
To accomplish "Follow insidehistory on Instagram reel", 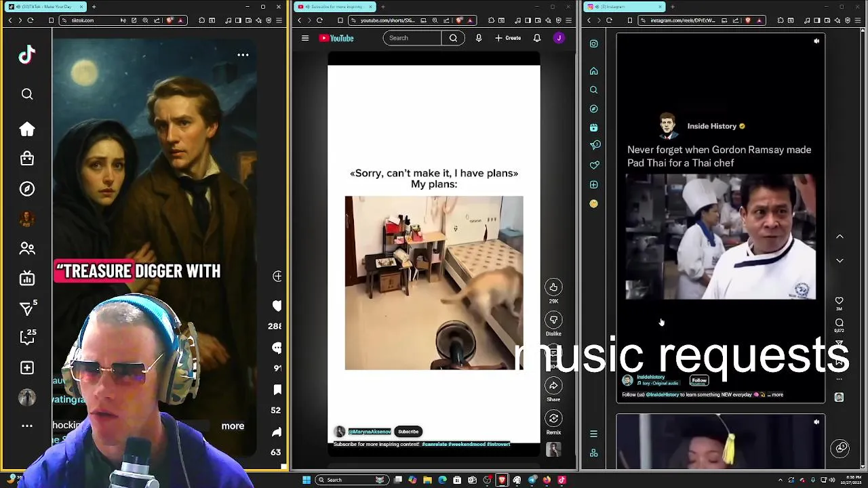I will [699, 381].
